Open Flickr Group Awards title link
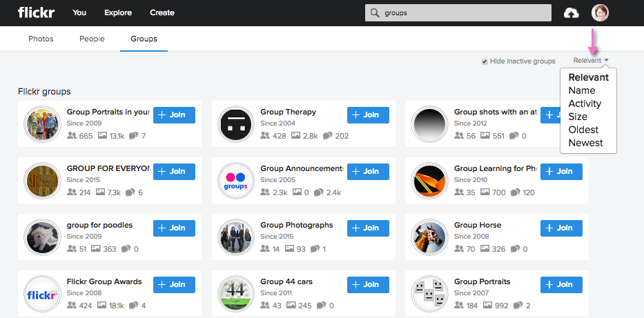Viewport: 644px width, 318px height. coord(104,281)
